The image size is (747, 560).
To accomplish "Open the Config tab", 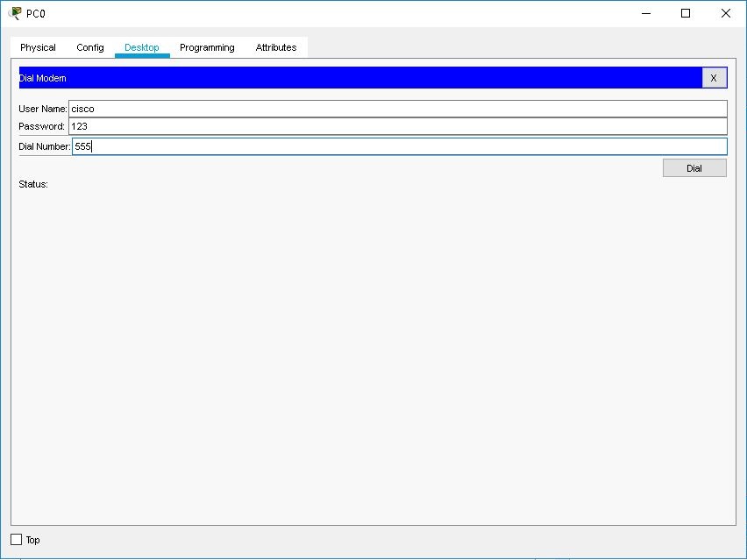I will coord(89,47).
